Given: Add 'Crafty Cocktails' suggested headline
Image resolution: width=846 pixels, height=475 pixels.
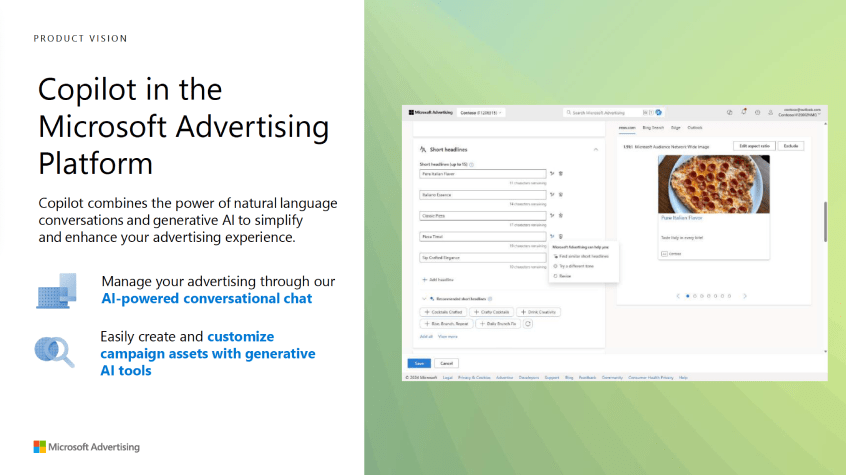Looking at the screenshot, I should pyautogui.click(x=492, y=312).
